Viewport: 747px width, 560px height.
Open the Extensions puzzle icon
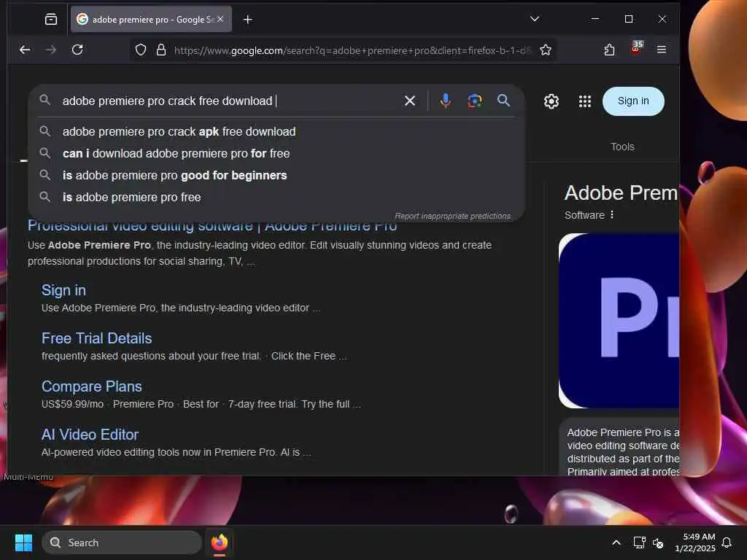pos(609,50)
